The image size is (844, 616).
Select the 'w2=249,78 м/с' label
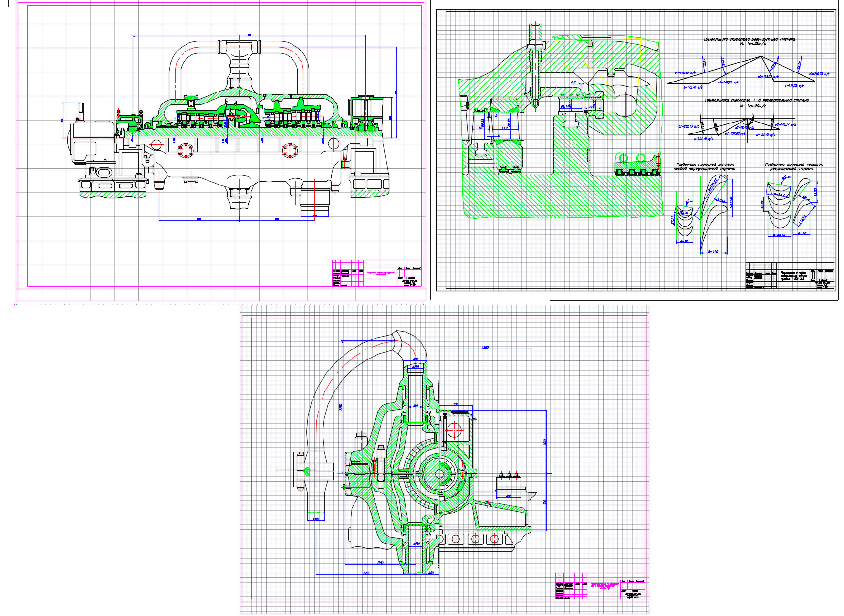coord(819,74)
